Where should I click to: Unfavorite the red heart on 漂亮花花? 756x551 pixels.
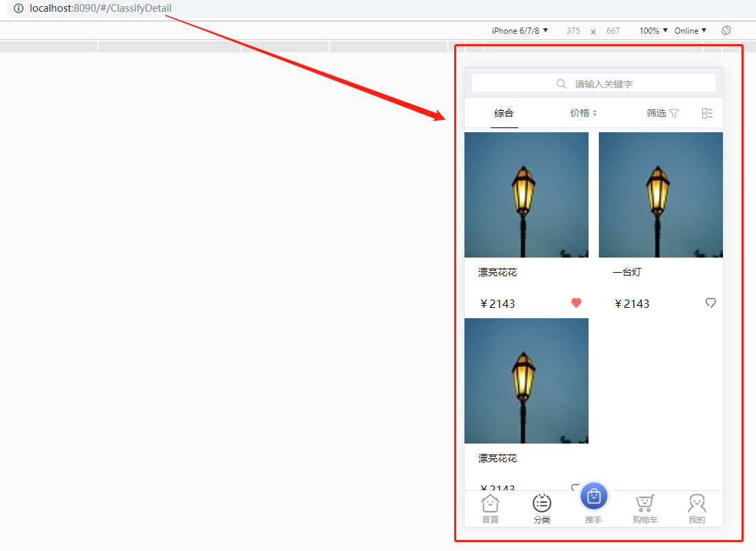tap(576, 303)
